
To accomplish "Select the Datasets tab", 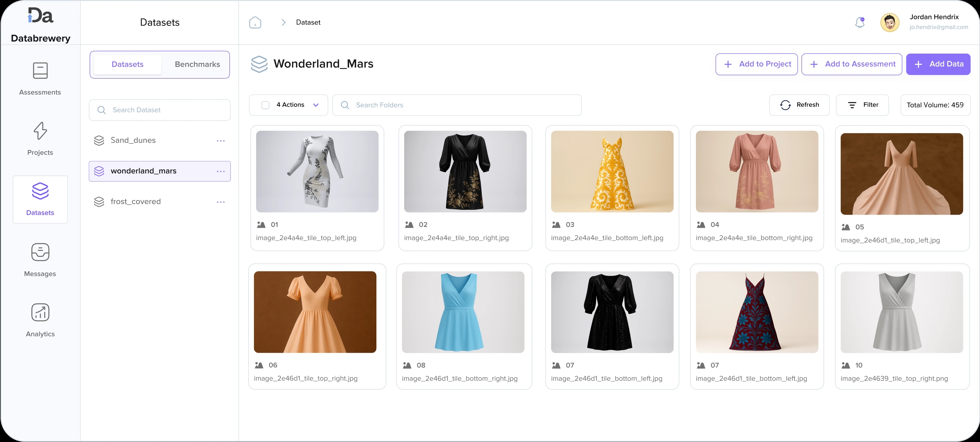I will coord(127,64).
